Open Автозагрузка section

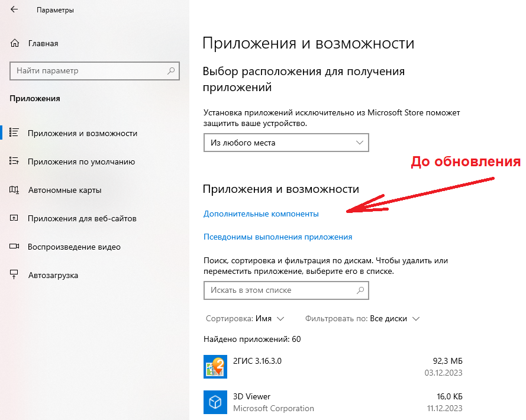pos(53,276)
